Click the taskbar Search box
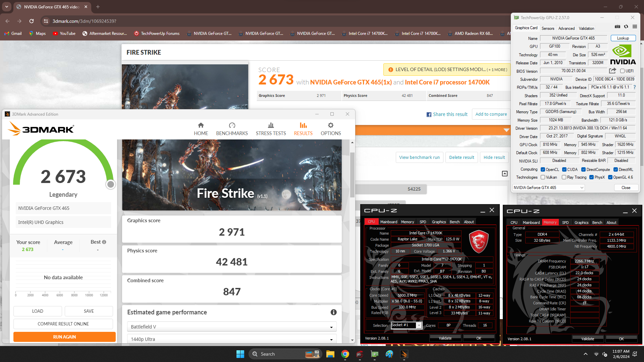 285,354
